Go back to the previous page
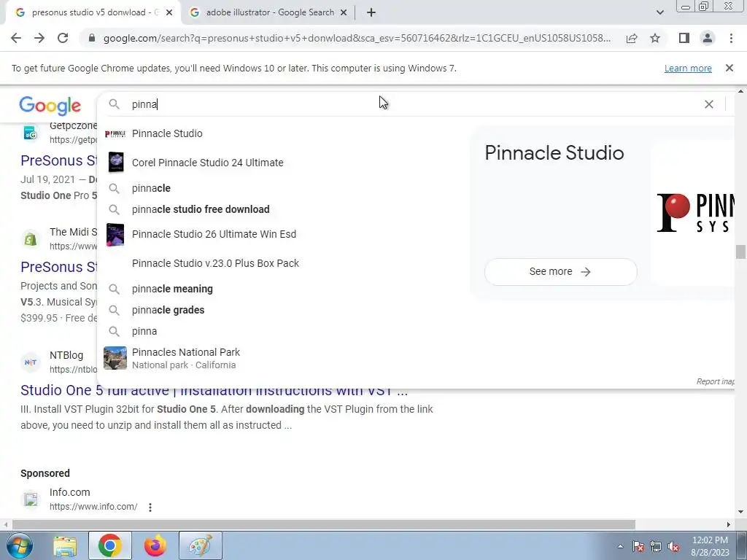Screen dimensions: 747x560 (16, 38)
